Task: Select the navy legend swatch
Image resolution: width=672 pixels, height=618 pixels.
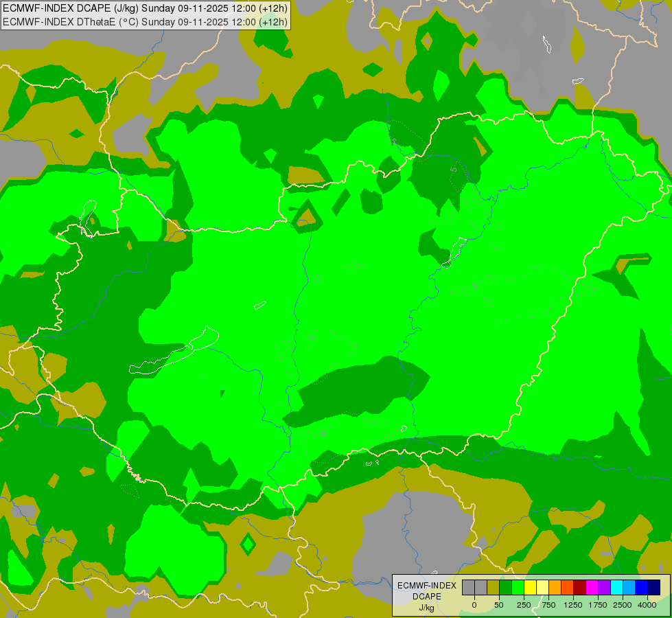Action: pos(654,588)
